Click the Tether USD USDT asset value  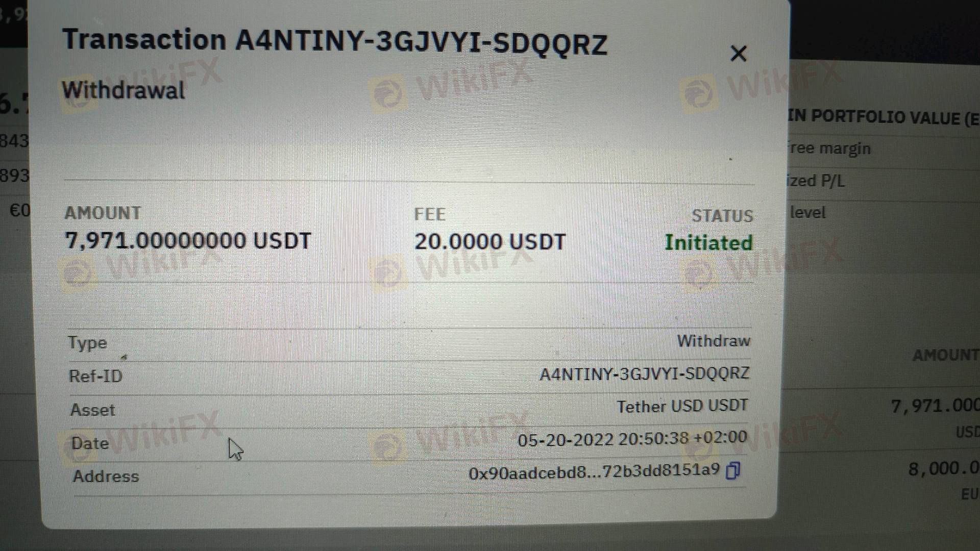coord(682,406)
